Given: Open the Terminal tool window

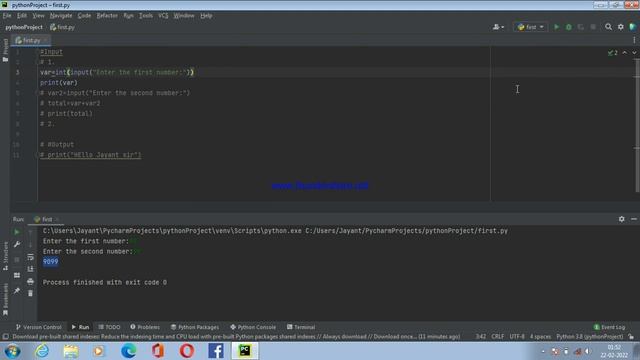Looking at the screenshot, I should click(301, 327).
